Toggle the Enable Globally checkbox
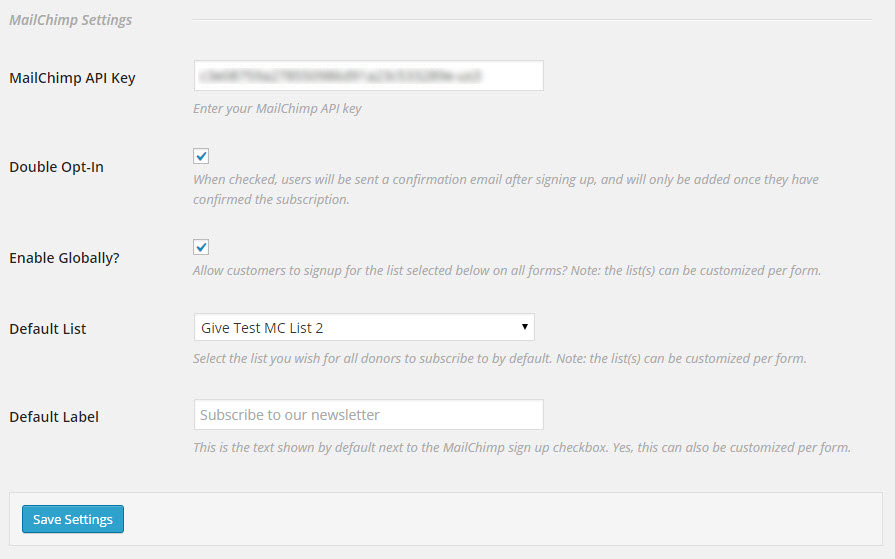This screenshot has height=559, width=895. [x=201, y=247]
